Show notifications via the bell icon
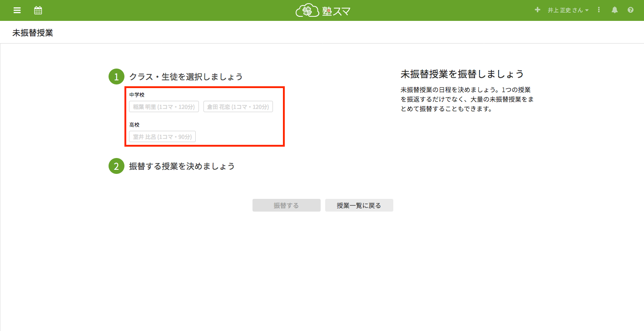 [614, 10]
